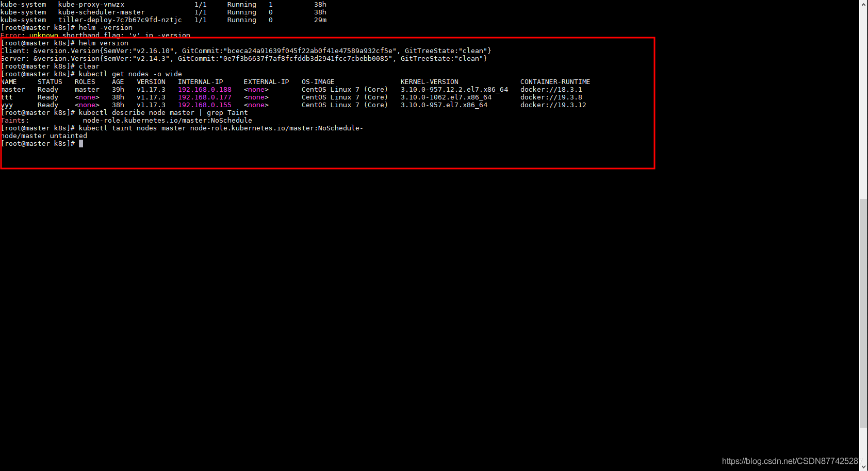Click the text 'node/master untainted'
Image resolution: width=868 pixels, height=471 pixels.
[x=44, y=136]
